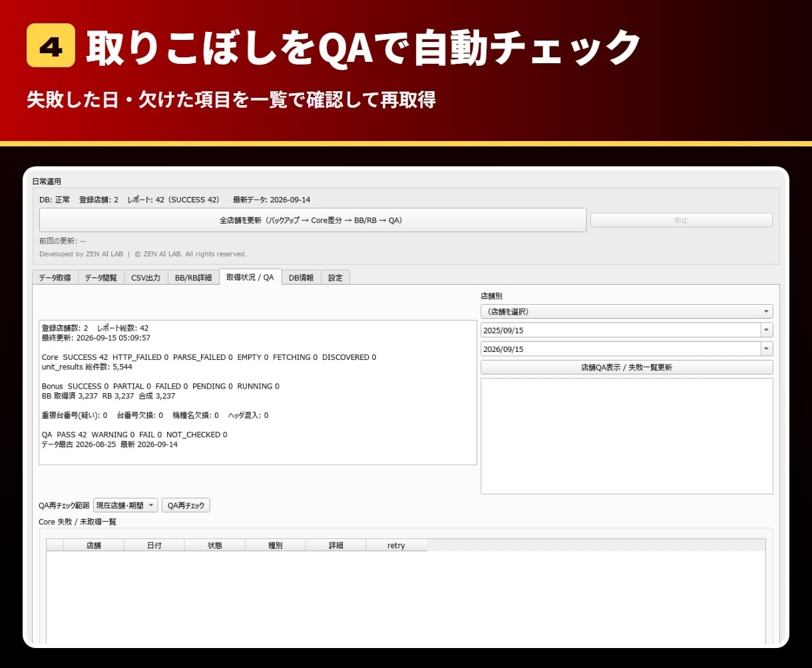Viewport: 812px width, 668px height.
Task: Open the 現在店舗・期間 range dropdown
Action: (x=126, y=506)
